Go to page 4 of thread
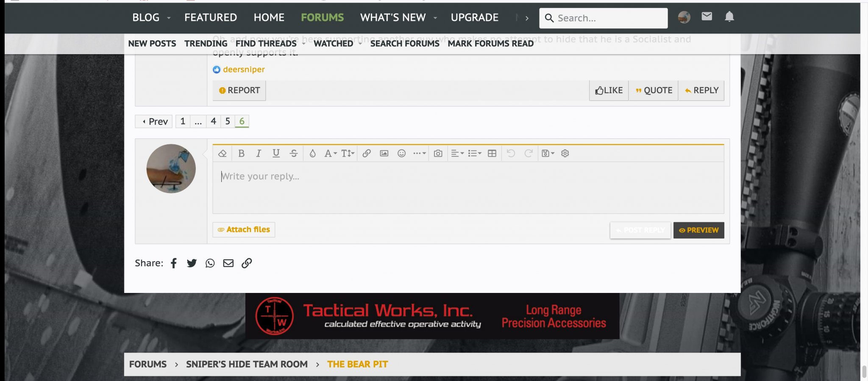The width and height of the screenshot is (868, 381). [214, 121]
